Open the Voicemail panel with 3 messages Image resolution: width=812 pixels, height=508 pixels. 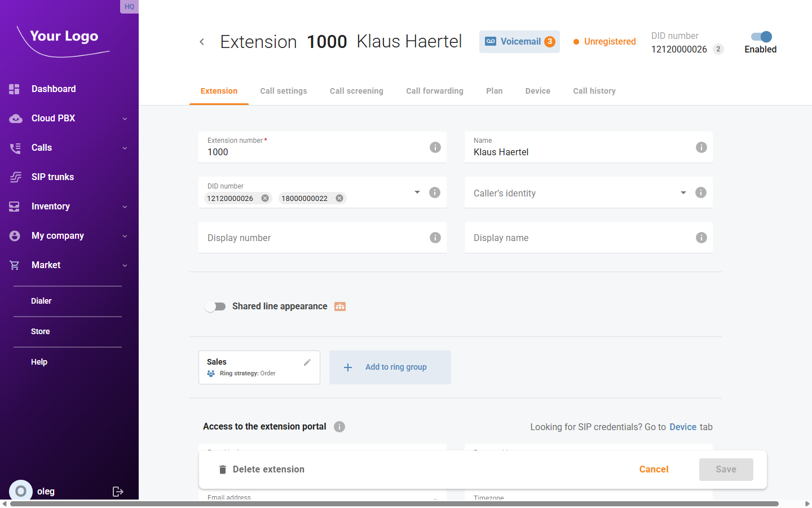point(519,41)
